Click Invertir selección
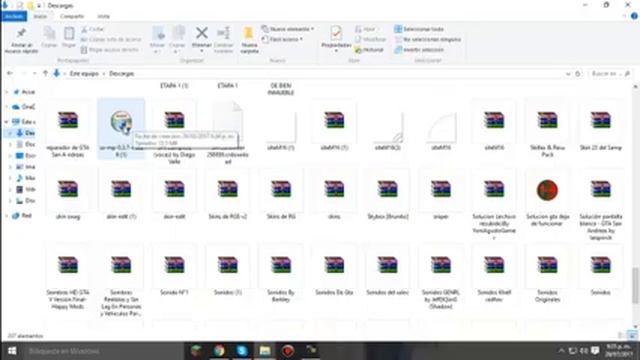Viewport: 640px width, 360px height. pyautogui.click(x=419, y=50)
